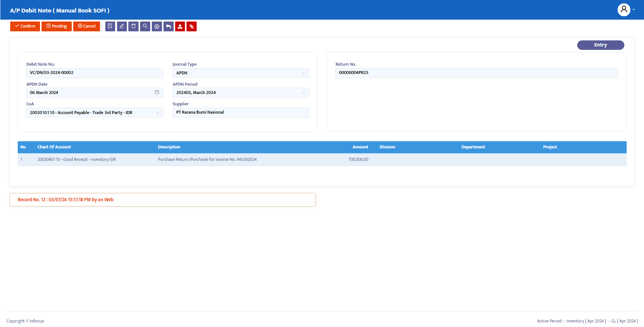The height and width of the screenshot is (327, 644).
Task: Click the magnifier search icon
Action: click(145, 26)
